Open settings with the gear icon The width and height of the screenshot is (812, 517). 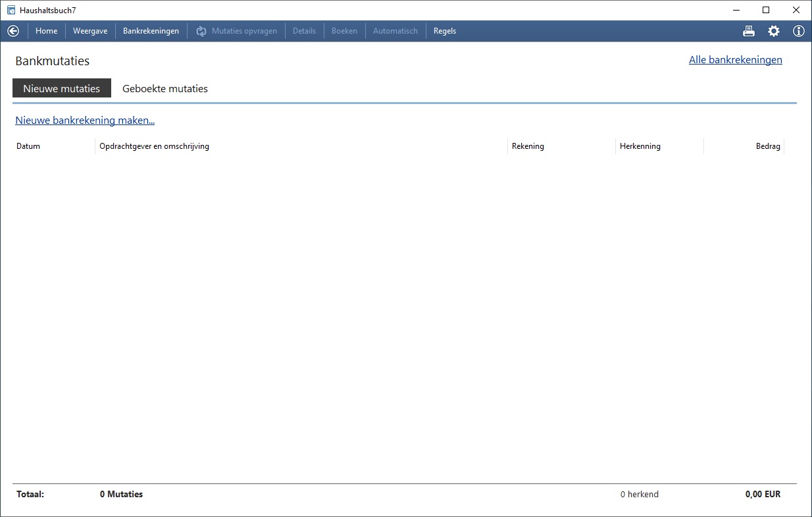pos(774,31)
